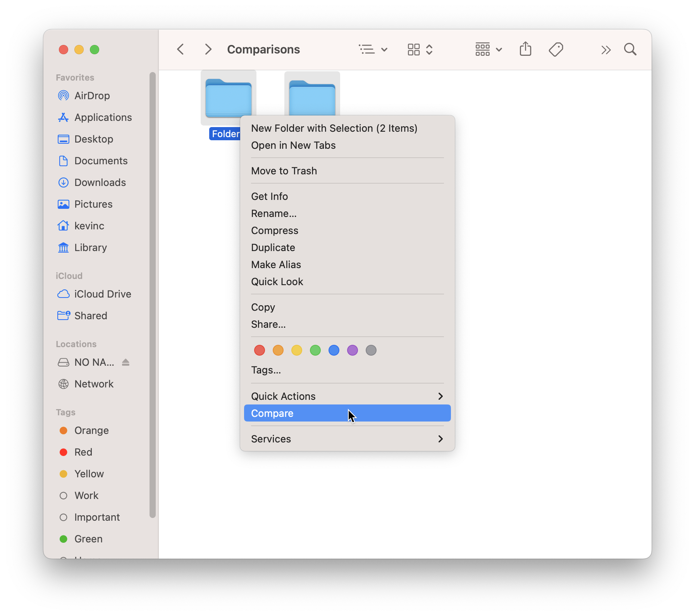Filter by the Red tag in sidebar
This screenshot has width=695, height=616.
76,452
